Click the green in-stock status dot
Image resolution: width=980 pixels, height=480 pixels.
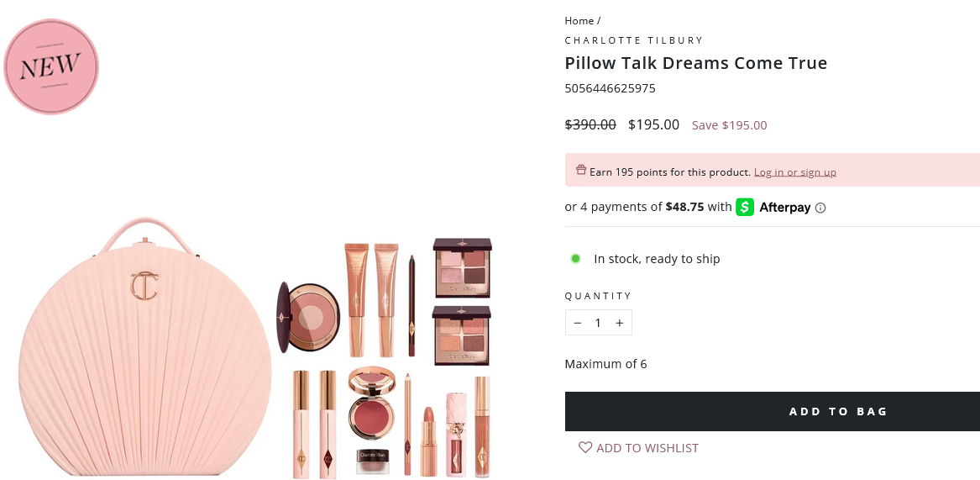pyautogui.click(x=575, y=258)
